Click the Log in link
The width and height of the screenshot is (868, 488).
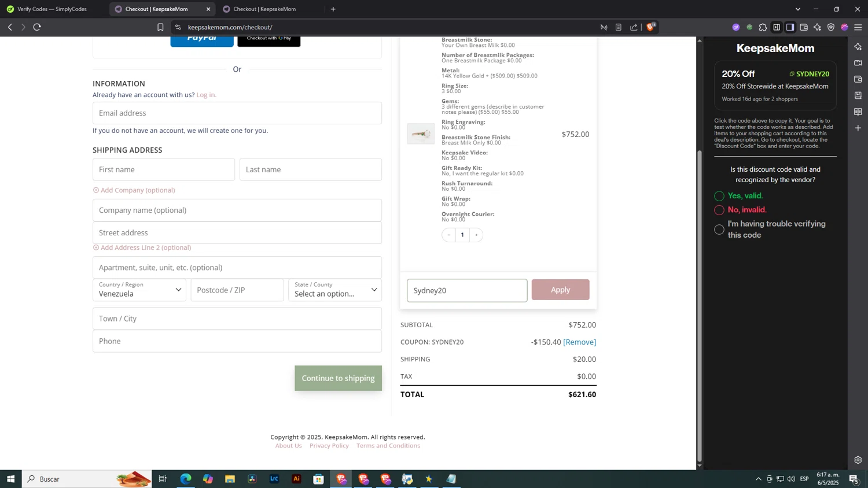pyautogui.click(x=206, y=95)
